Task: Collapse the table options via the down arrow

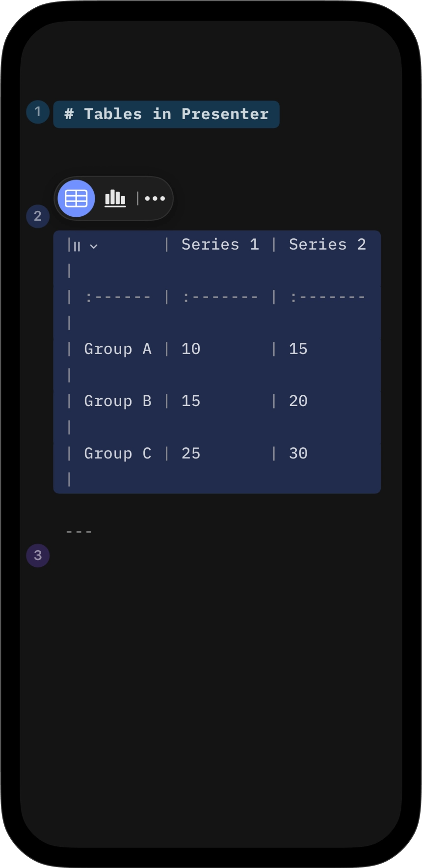Action: point(93,246)
